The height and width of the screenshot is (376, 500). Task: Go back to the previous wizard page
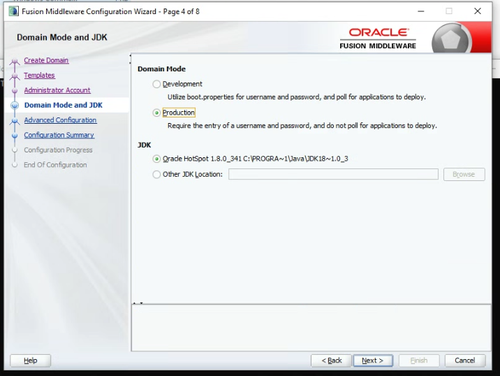click(331, 360)
